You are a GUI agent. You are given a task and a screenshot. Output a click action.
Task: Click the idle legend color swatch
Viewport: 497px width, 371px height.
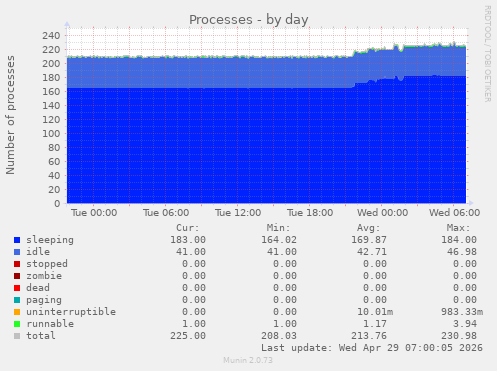pos(17,252)
